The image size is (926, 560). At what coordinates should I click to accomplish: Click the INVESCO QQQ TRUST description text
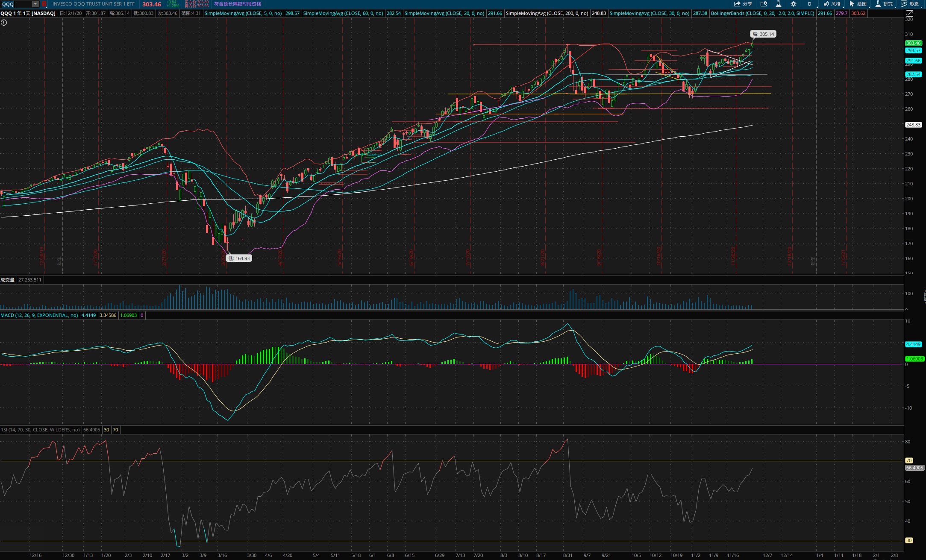pyautogui.click(x=93, y=4)
